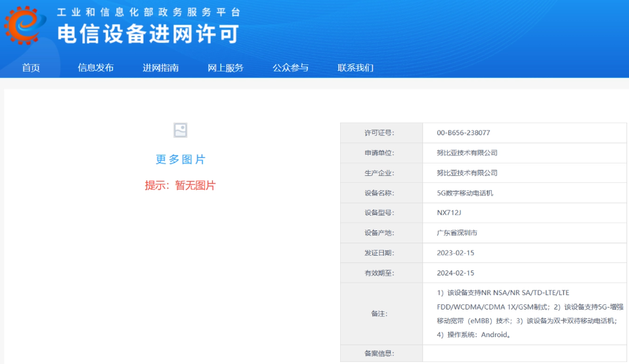Click the red notice 提示：暂无图片

click(x=180, y=185)
